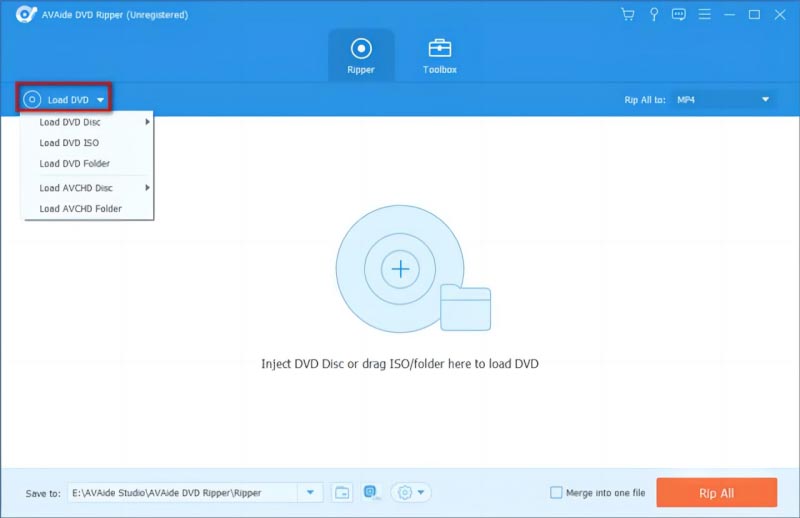This screenshot has width=800, height=518.
Task: Maximize the AVAide window
Action: (x=754, y=14)
